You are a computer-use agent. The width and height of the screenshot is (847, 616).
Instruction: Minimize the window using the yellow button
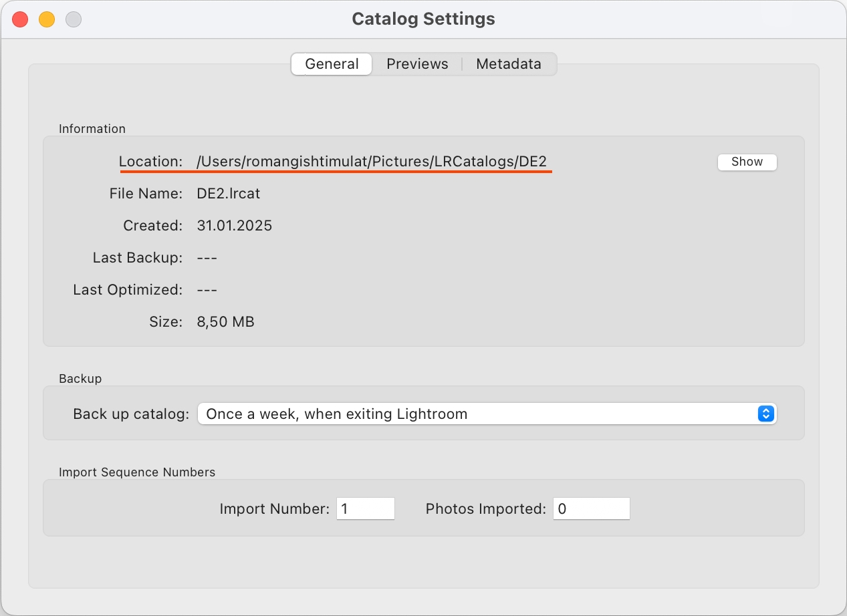pos(47,19)
